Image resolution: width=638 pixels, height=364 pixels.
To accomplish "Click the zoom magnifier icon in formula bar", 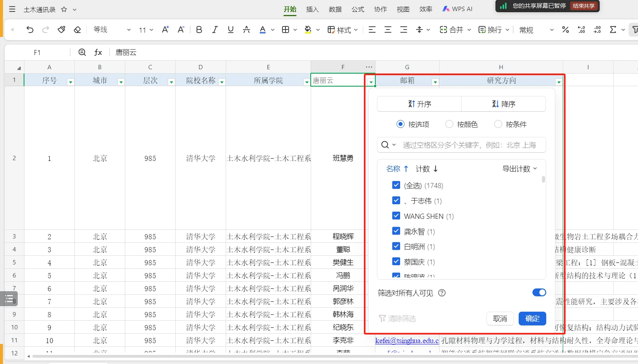I will tap(82, 52).
